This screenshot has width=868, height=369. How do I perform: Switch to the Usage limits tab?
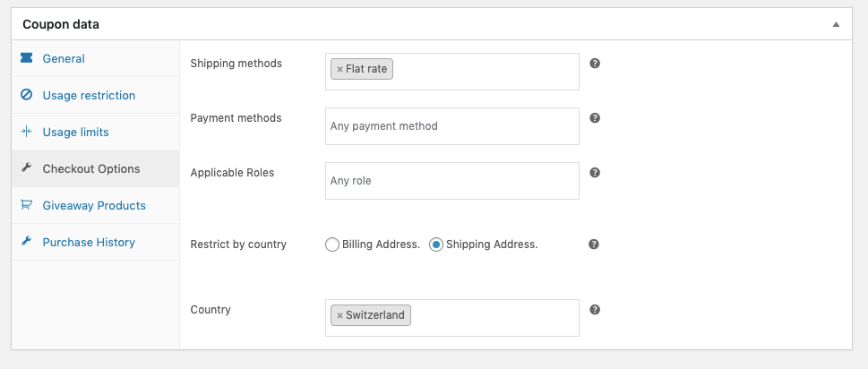point(75,132)
